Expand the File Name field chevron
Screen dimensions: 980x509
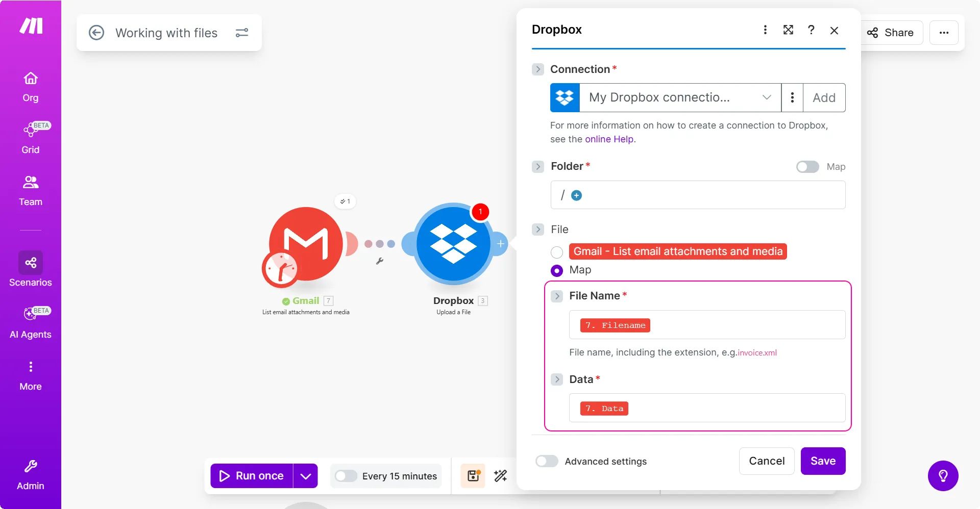click(557, 296)
